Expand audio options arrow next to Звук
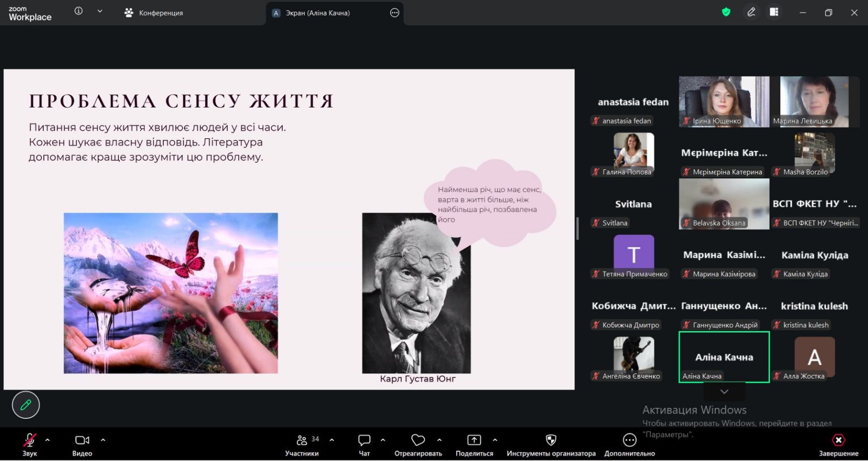This screenshot has height=461, width=868. [x=48, y=440]
